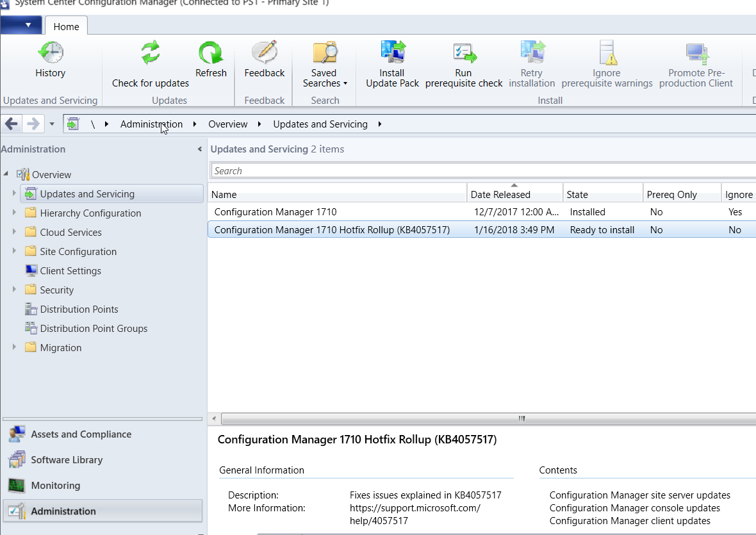Viewport: 756px width, 535px height.
Task: Open the Security folder
Action: (57, 290)
